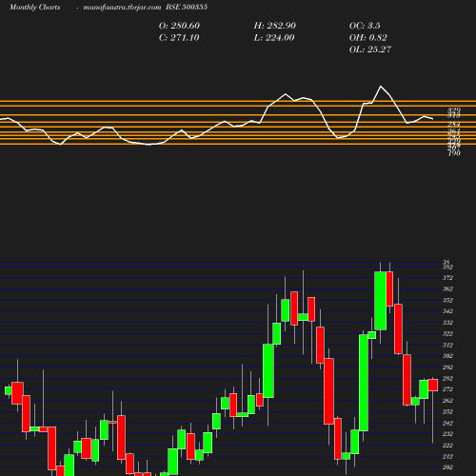Image resolution: width=476 pixels, height=476 pixels.
Task: Click the 332 price axis label
Action: click(447, 323)
